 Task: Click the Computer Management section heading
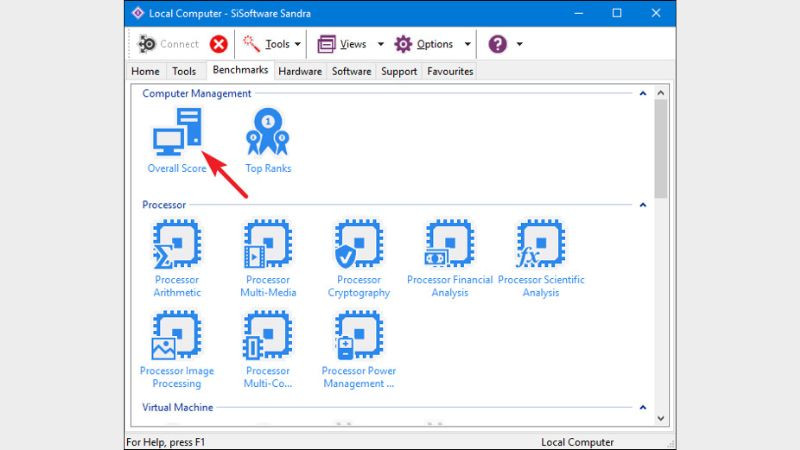196,93
